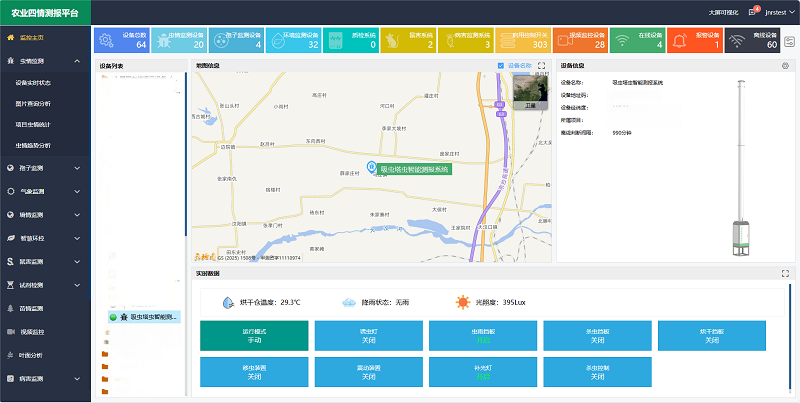Open settings gear in 设备信息 panel
This screenshot has height=403, width=800.
(x=785, y=66)
